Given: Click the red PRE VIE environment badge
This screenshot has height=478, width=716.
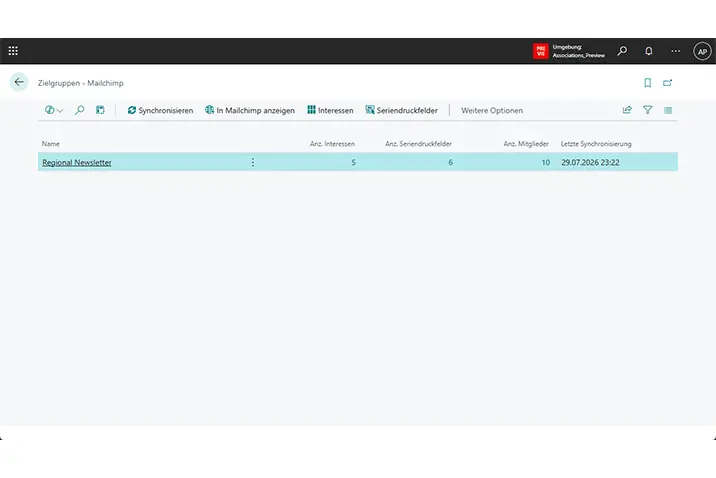Looking at the screenshot, I should pos(541,51).
